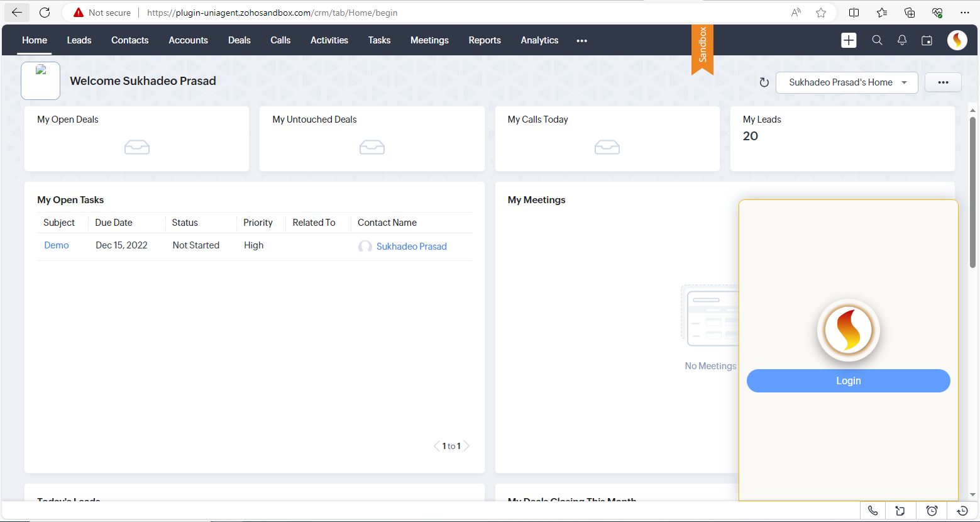Refresh the home dashboard with reload icon
The image size is (980, 522).
tap(764, 82)
